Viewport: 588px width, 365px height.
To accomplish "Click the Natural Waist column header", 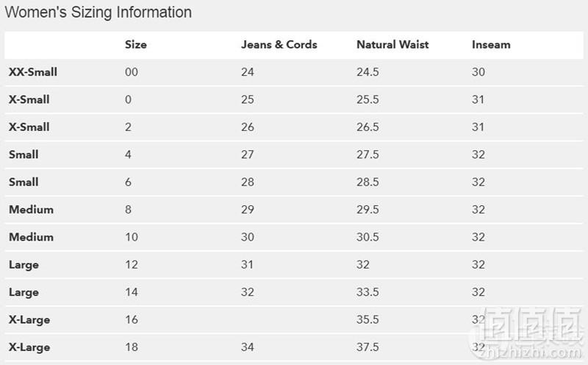I will pos(392,45).
